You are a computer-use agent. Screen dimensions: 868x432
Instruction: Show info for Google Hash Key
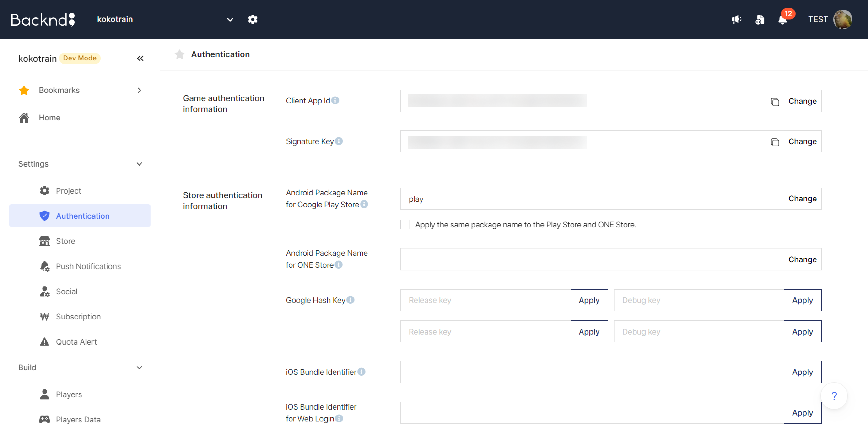click(x=350, y=300)
